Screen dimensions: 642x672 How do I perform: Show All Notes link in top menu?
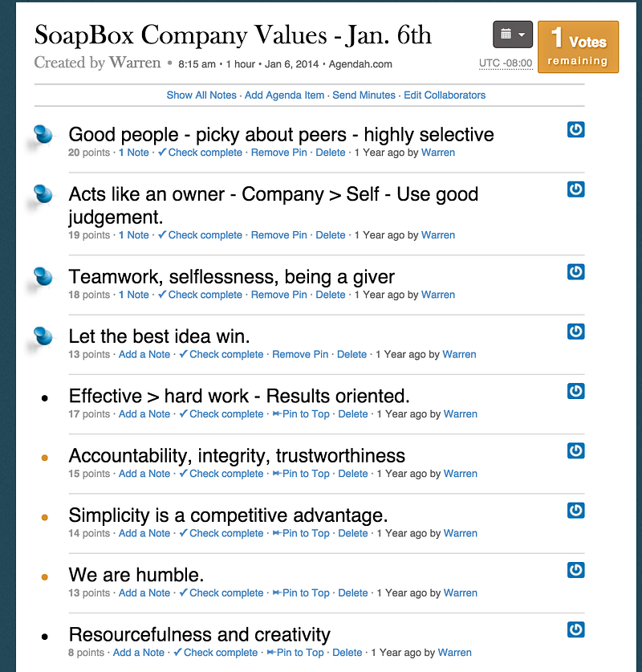201,96
